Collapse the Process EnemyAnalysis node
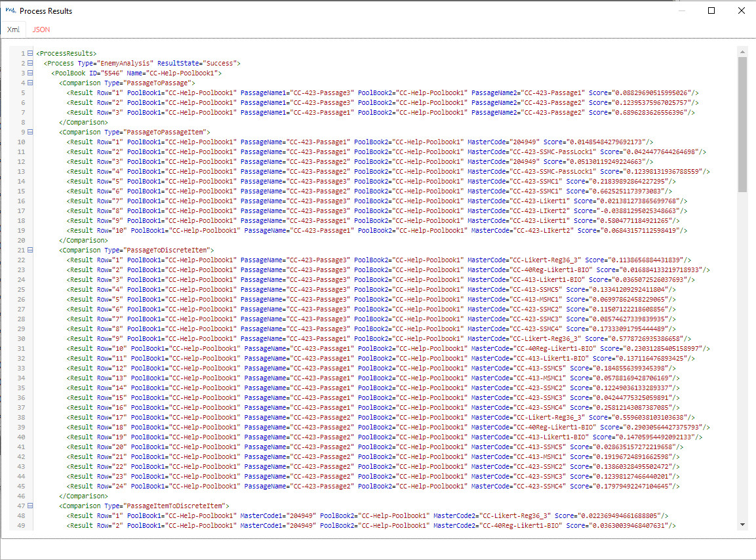The image size is (756, 560). click(30, 63)
